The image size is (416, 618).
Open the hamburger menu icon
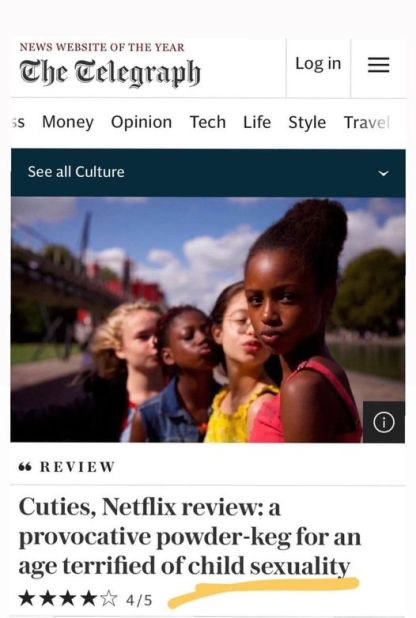[x=379, y=65]
